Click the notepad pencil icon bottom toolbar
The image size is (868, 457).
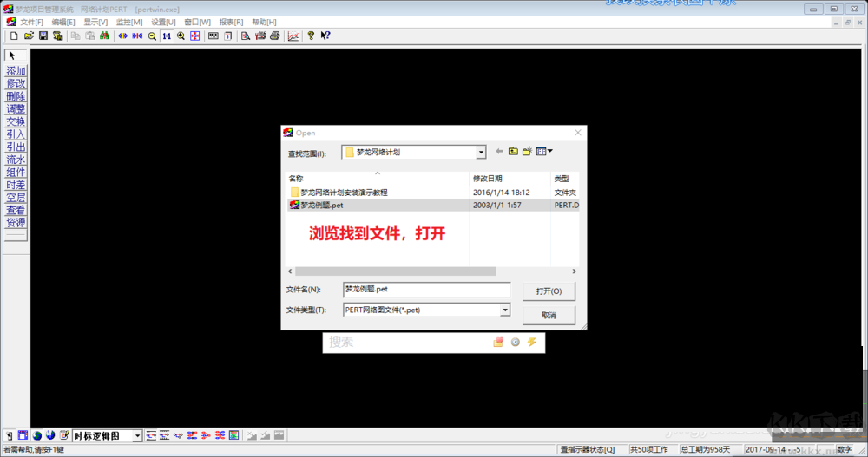[x=64, y=435]
